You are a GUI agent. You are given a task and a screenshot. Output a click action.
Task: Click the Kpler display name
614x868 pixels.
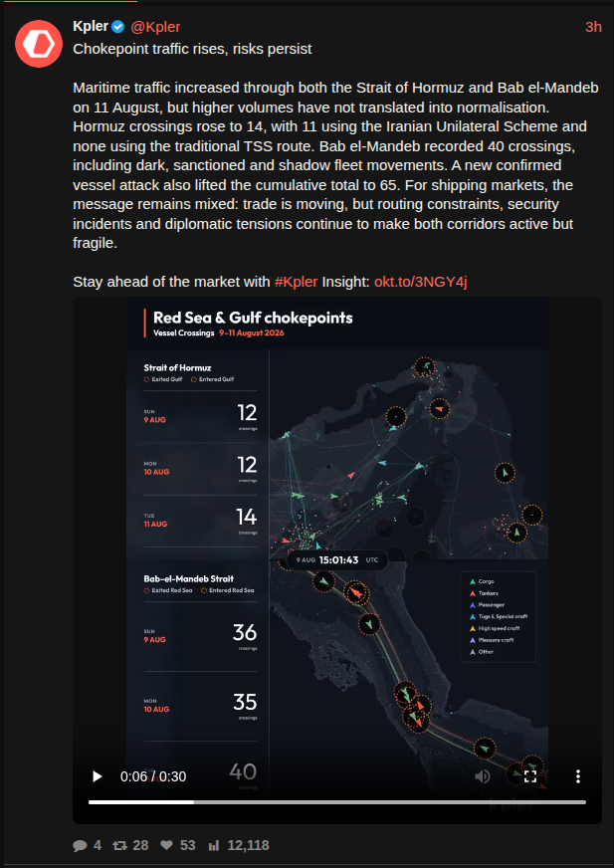click(x=91, y=26)
